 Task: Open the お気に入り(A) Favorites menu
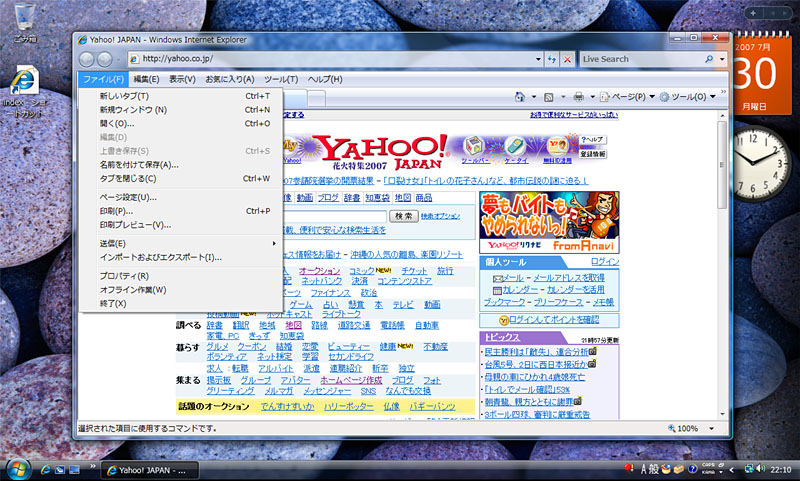click(230, 79)
